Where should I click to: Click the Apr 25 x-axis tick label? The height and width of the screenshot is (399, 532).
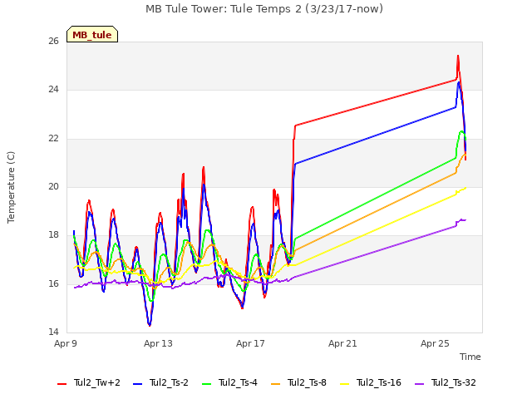point(435,343)
